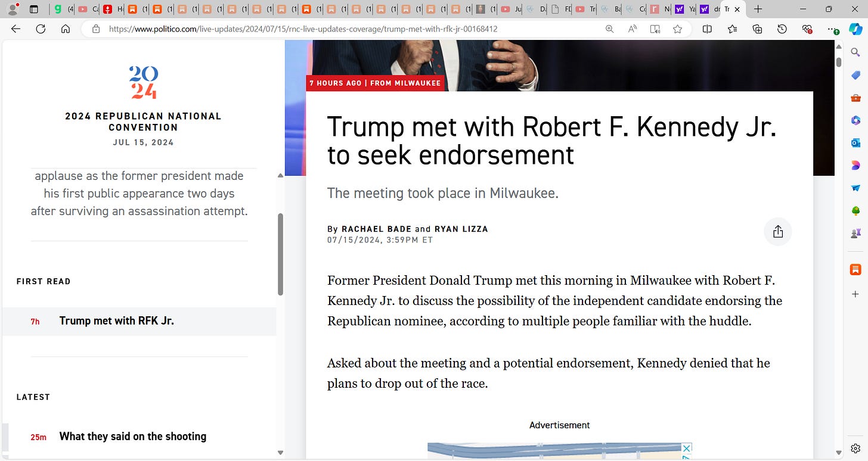The width and height of the screenshot is (868, 461).
Task: Click the 'JUL 15, 2024' date
Action: [x=143, y=142]
